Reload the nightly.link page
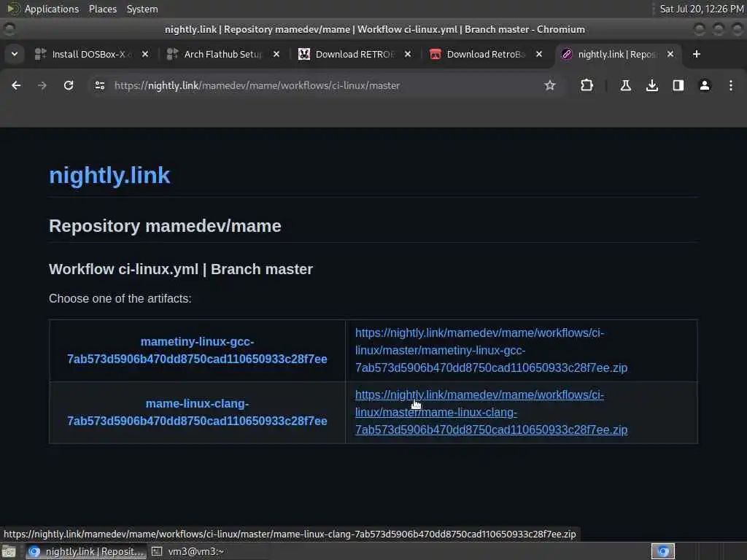Viewport: 747px width, 560px height. click(x=69, y=85)
